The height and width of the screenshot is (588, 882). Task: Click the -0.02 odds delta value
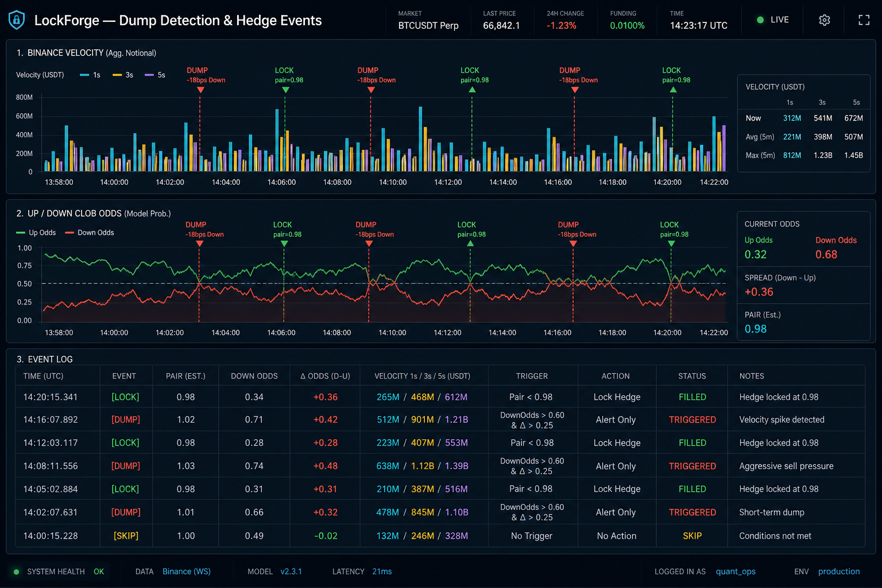click(x=326, y=536)
